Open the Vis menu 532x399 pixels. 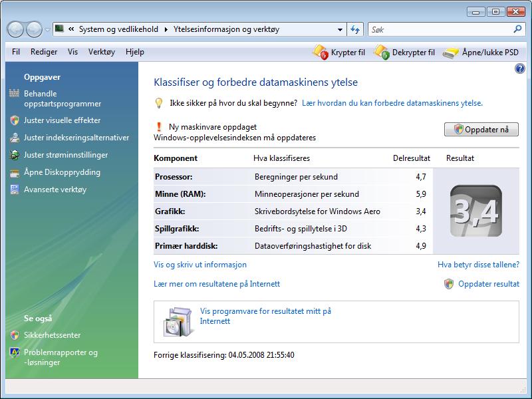[72, 52]
